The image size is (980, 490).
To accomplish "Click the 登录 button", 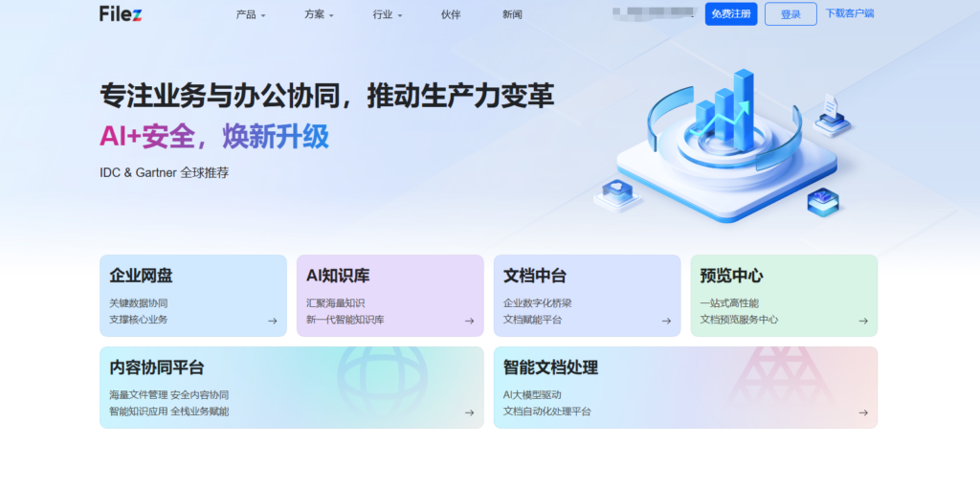I will [791, 13].
